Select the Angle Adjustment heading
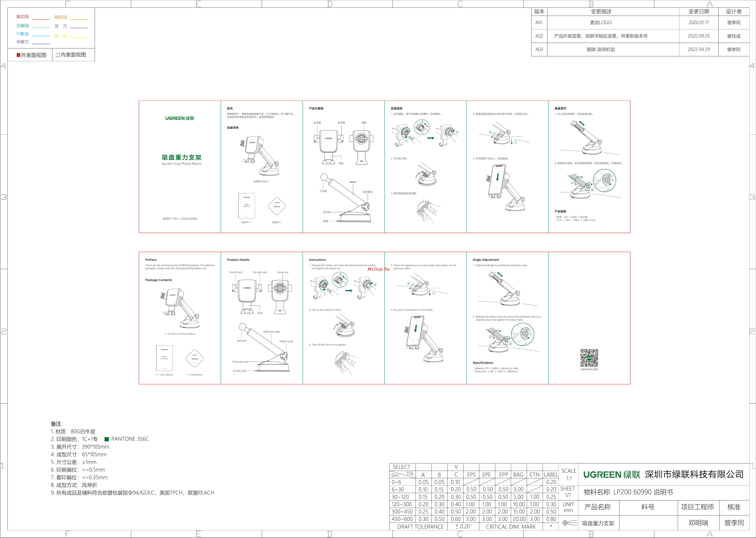 [x=486, y=260]
